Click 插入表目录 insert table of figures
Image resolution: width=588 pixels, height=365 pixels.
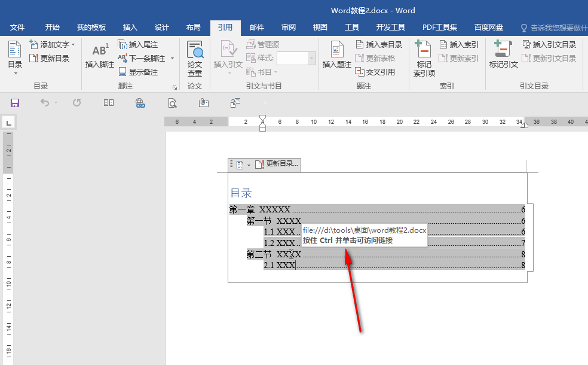point(379,45)
